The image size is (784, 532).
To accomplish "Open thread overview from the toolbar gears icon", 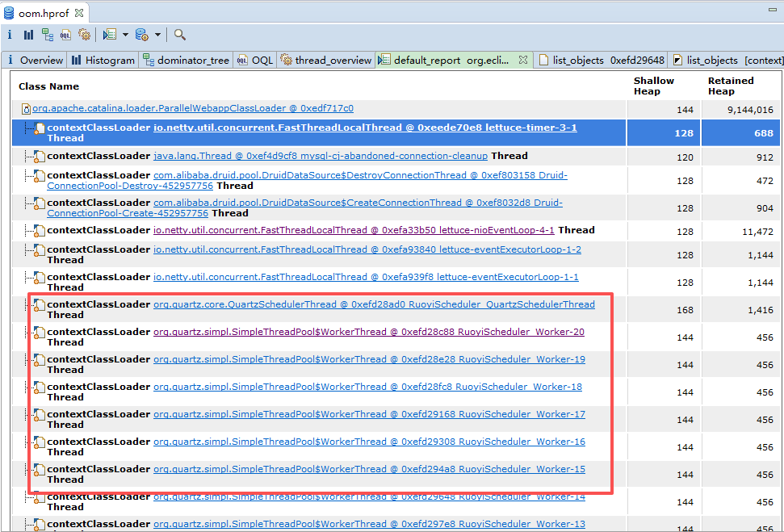I will (x=84, y=35).
